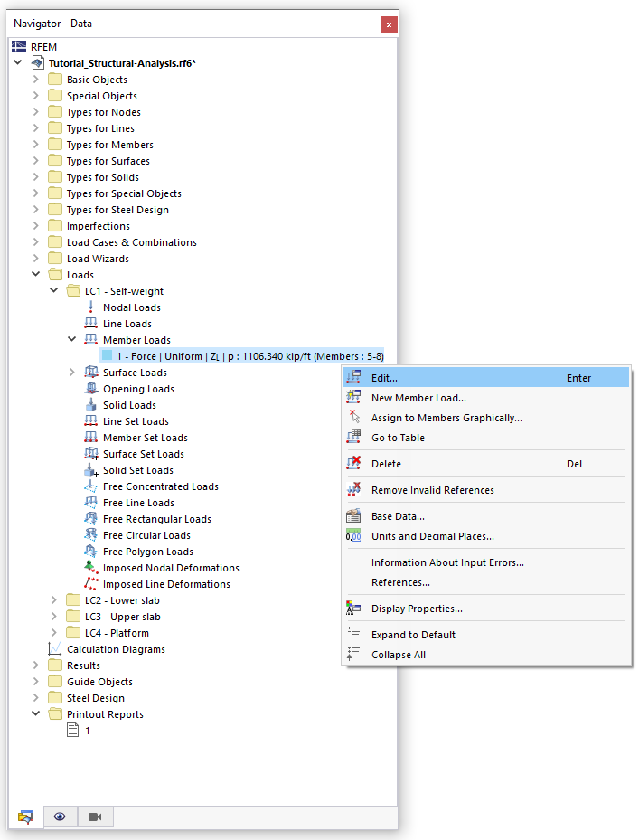The width and height of the screenshot is (639, 840).
Task: Open References... from the context menu
Action: [486, 581]
